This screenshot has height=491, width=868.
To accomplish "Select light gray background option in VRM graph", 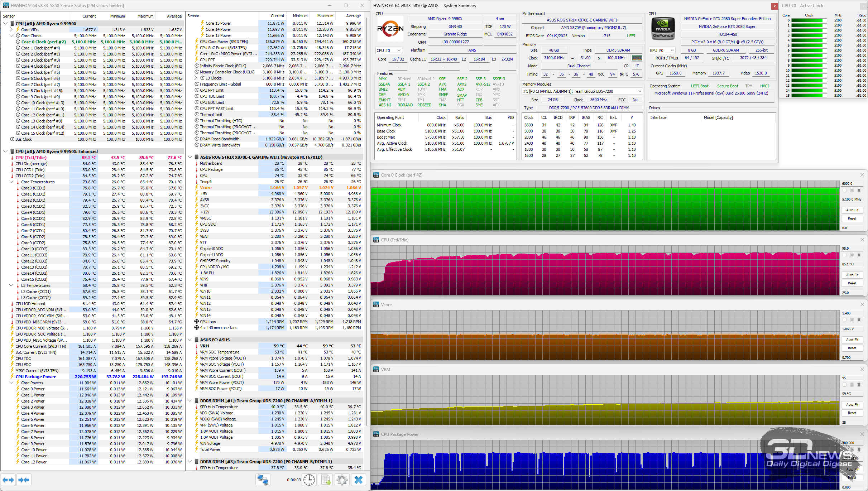I will [852, 385].
